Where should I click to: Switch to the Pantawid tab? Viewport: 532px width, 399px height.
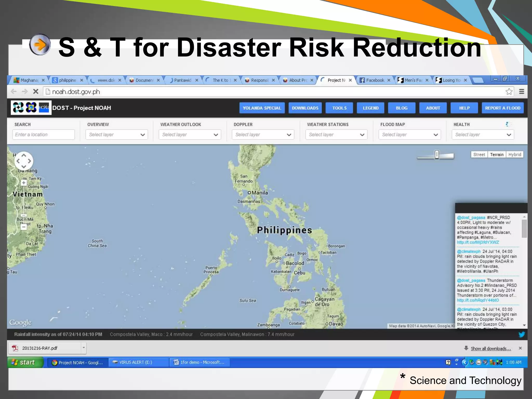182,80
